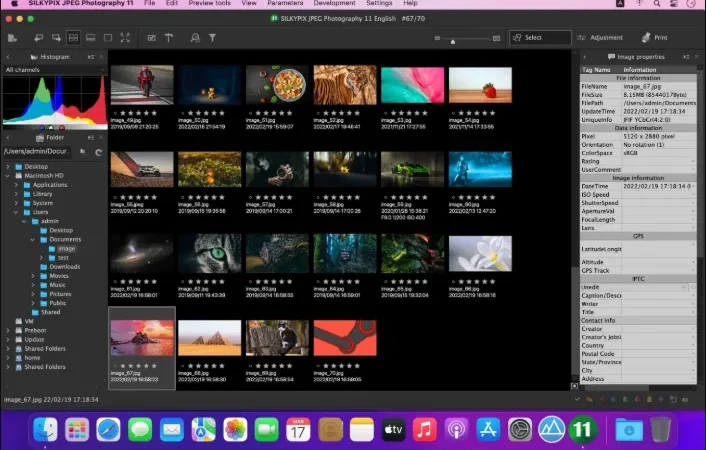Launch Safari from the Dock
Viewport: 706px width, 450px height.
108,429
